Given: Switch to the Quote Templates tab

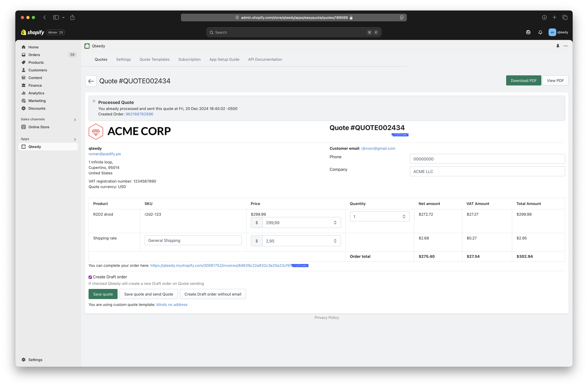Looking at the screenshot, I should 154,59.
